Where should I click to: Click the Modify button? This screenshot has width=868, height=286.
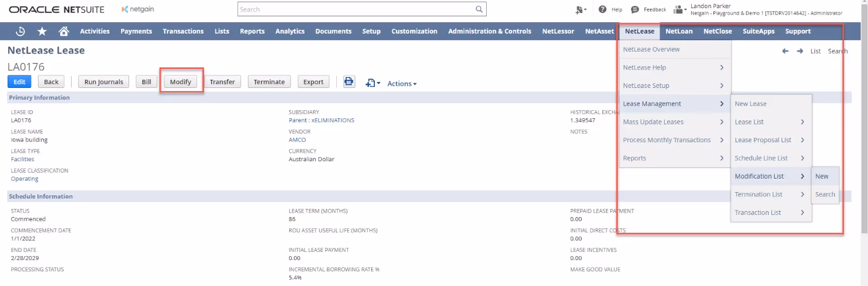point(181,82)
